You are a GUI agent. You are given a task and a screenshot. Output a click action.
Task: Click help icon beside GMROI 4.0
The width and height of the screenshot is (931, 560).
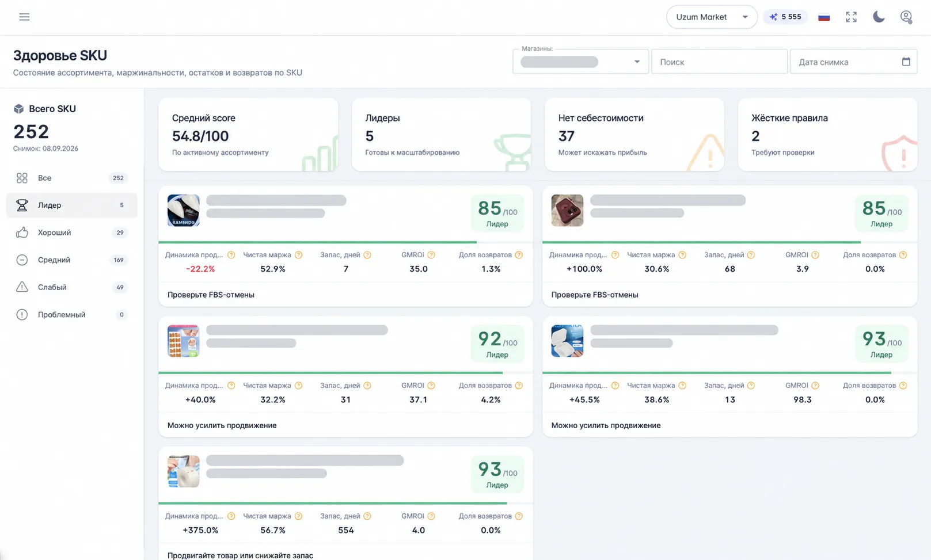tap(431, 516)
